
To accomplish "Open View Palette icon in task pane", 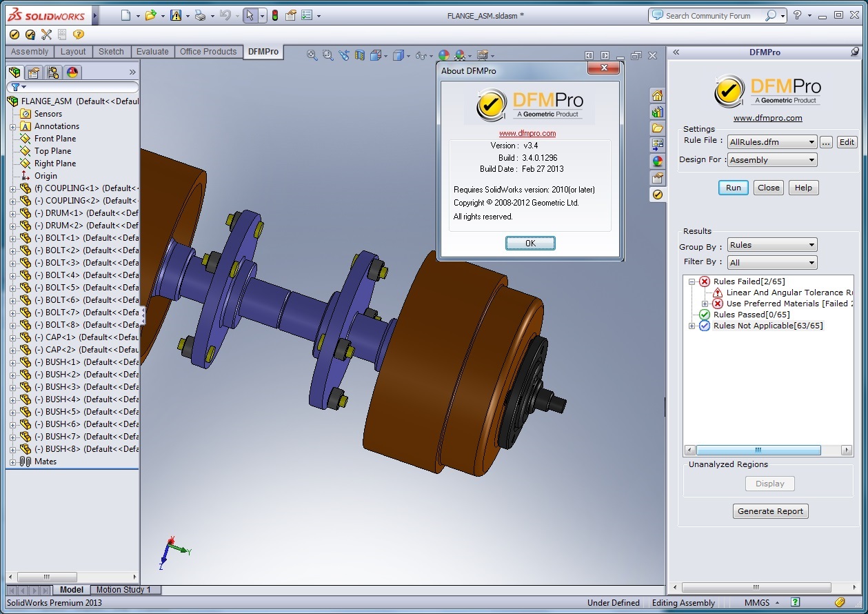I will [657, 145].
